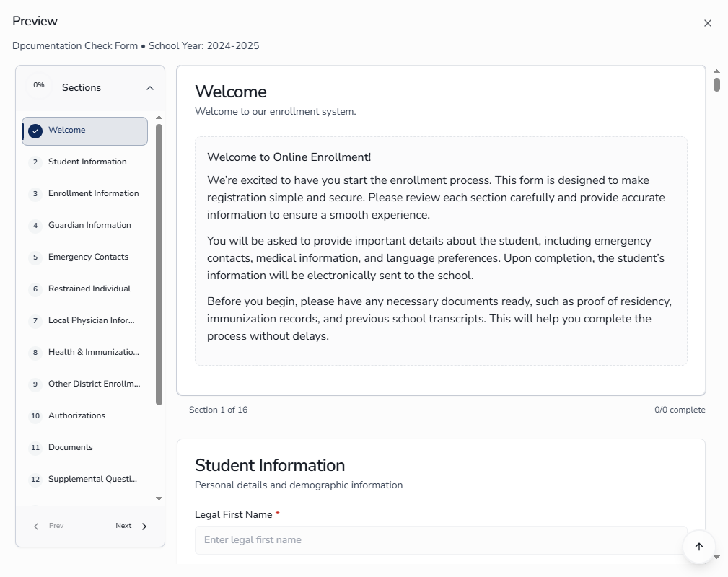Click the 0% progress indicator
The height and width of the screenshot is (577, 728).
click(x=39, y=85)
